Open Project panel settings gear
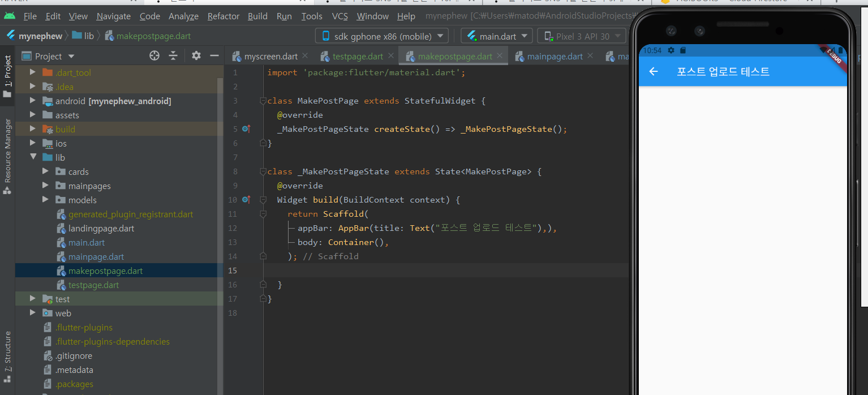The height and width of the screenshot is (395, 868). coord(196,55)
